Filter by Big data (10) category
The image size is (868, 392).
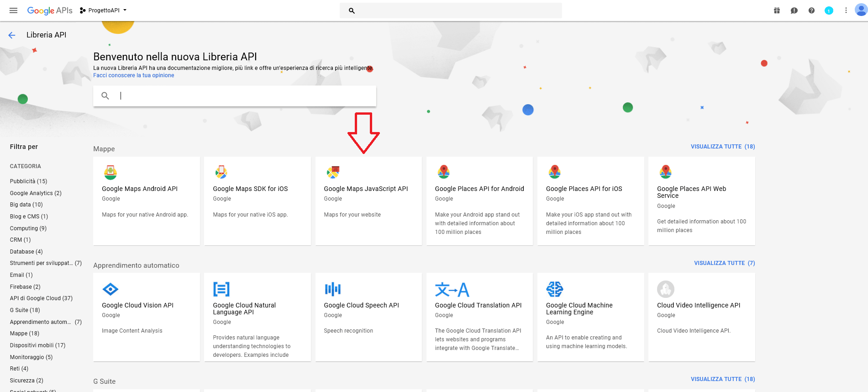point(26,205)
